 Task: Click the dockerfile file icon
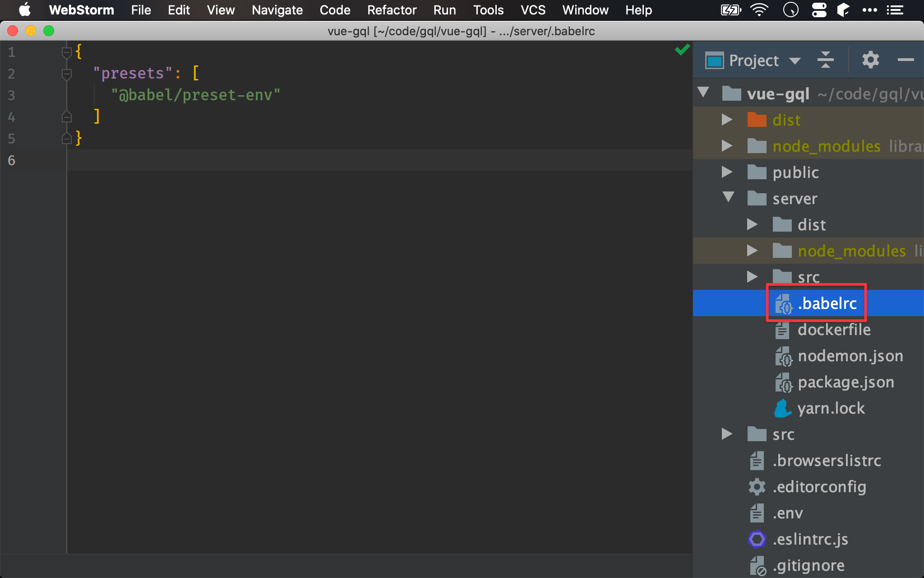[x=782, y=330]
